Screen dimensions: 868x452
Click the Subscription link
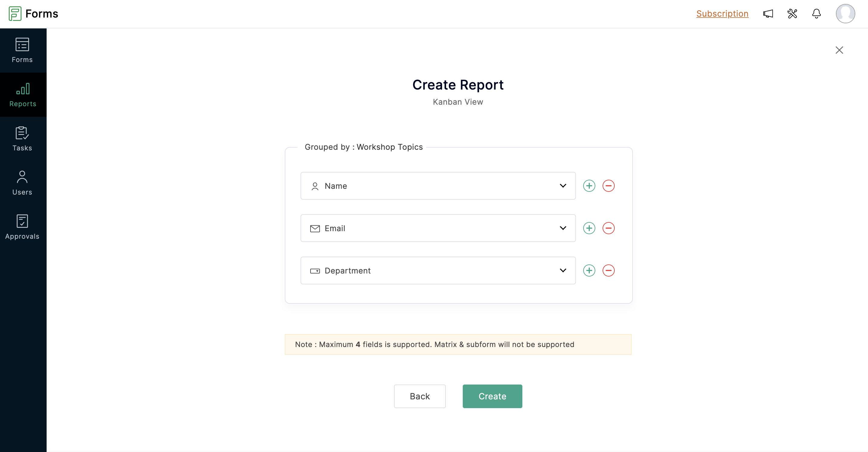click(x=722, y=14)
